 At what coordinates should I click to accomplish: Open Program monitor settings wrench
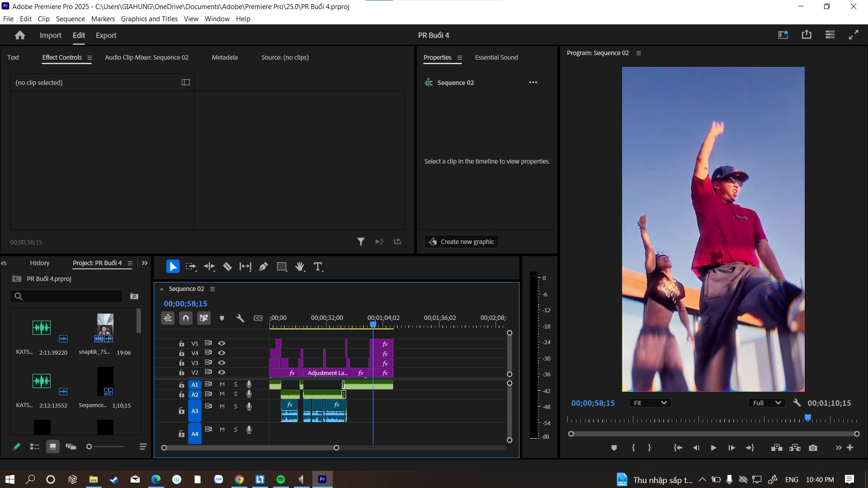[797, 403]
